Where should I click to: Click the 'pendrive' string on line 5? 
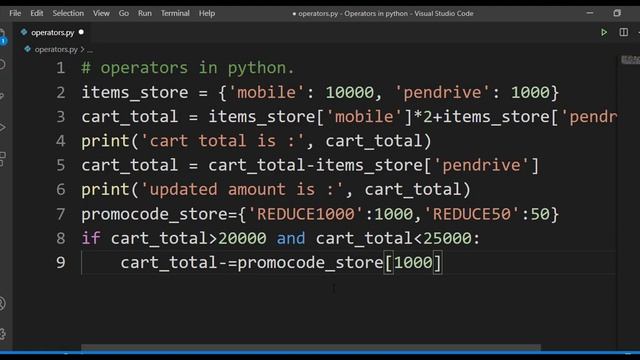pos(481,165)
